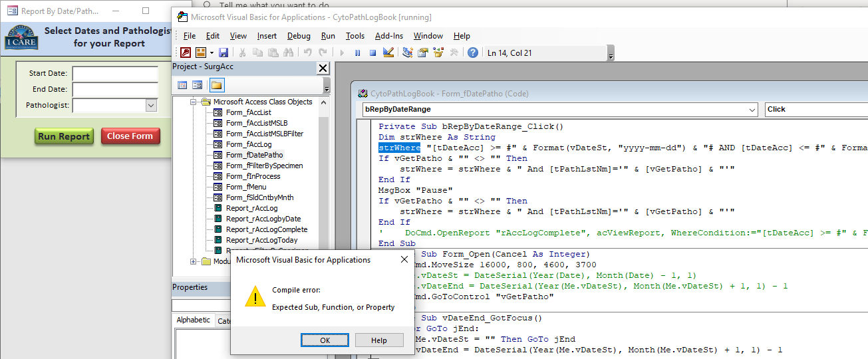
Task: Open the Insert Module dropdown arrow
Action: tap(212, 53)
